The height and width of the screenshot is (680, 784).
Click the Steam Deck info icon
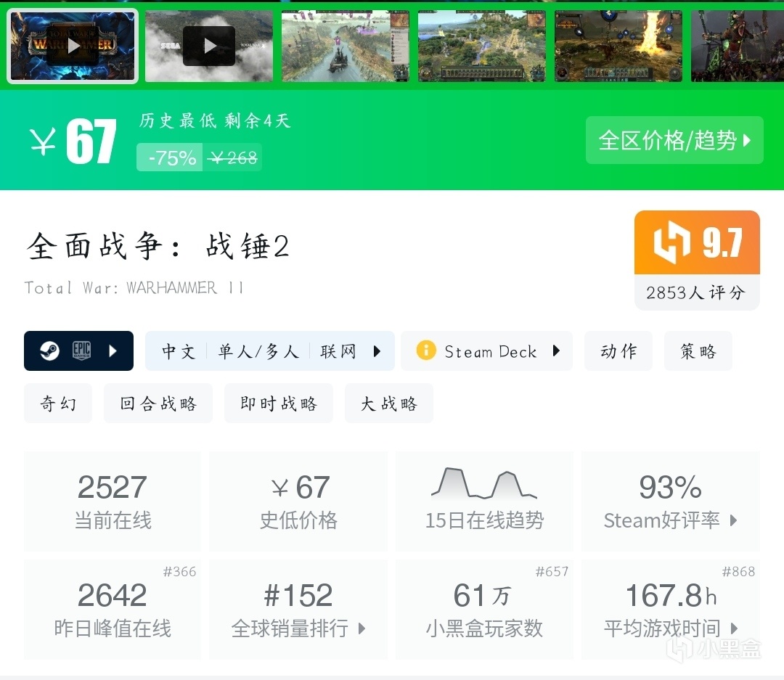coord(426,350)
